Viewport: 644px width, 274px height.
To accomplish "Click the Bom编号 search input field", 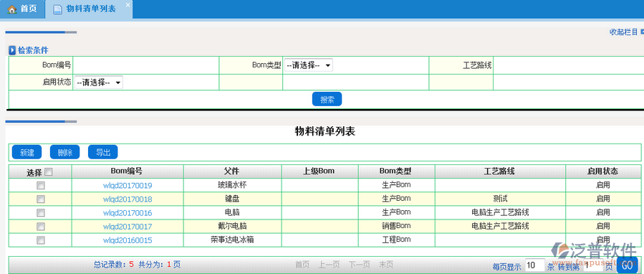I will pos(146,65).
